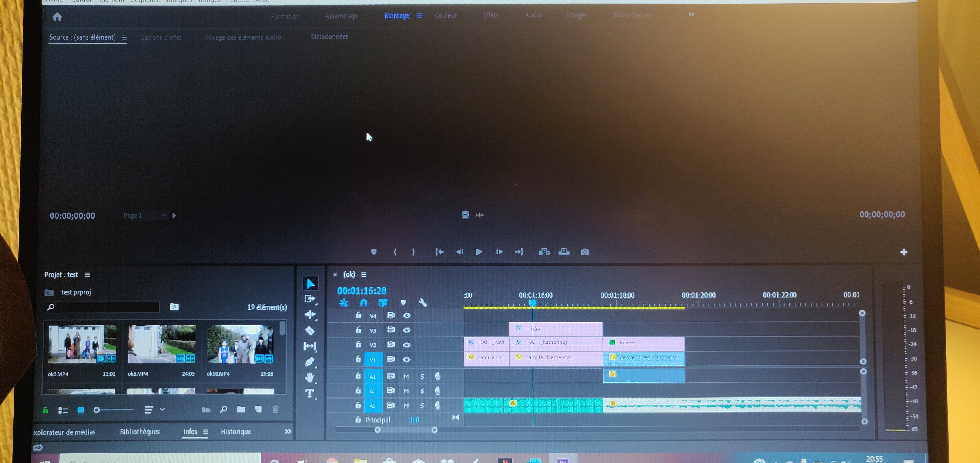The width and height of the screenshot is (980, 463).
Task: Open the Infos panel menu
Action: click(x=205, y=432)
